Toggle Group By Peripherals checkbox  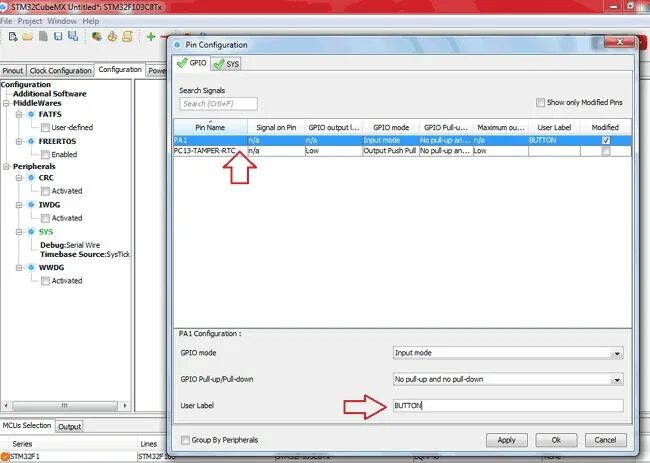[185, 440]
